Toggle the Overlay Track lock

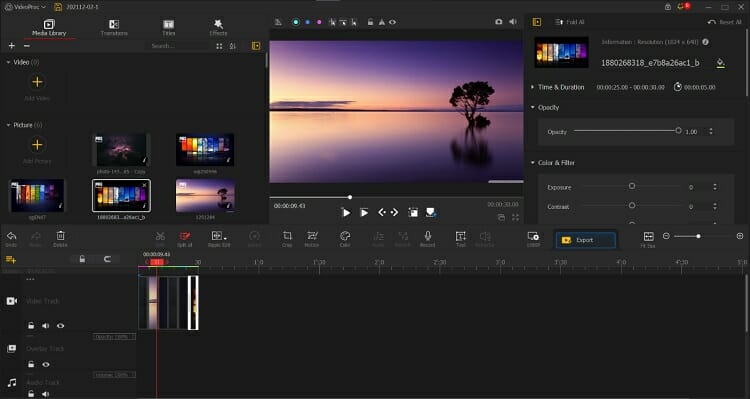click(31, 365)
